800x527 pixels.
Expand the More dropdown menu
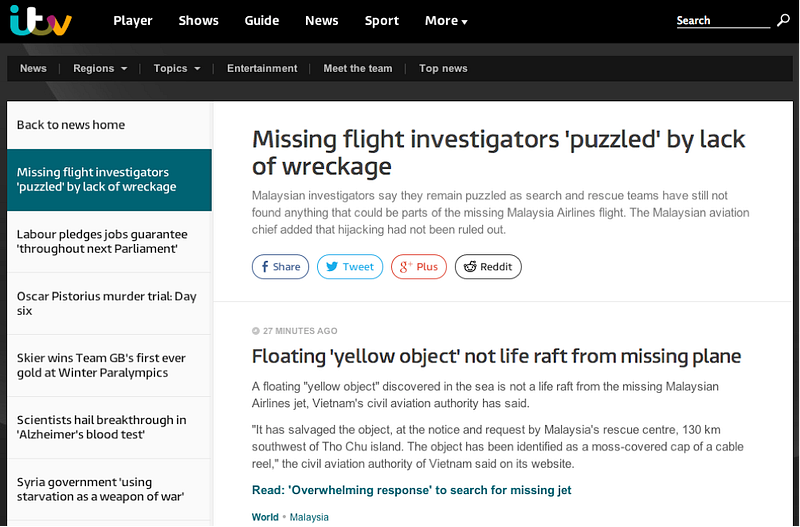tap(446, 21)
